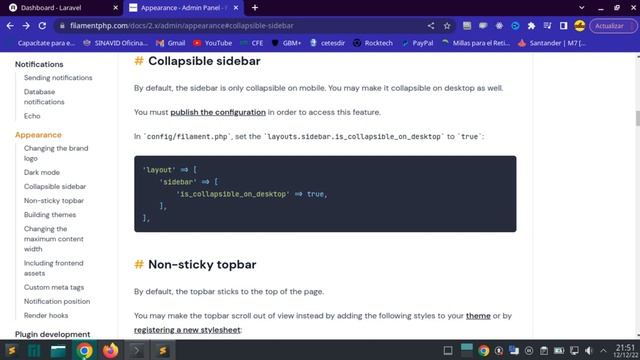Open the PayPal bookmark
The width and height of the screenshot is (640, 360).
click(417, 43)
